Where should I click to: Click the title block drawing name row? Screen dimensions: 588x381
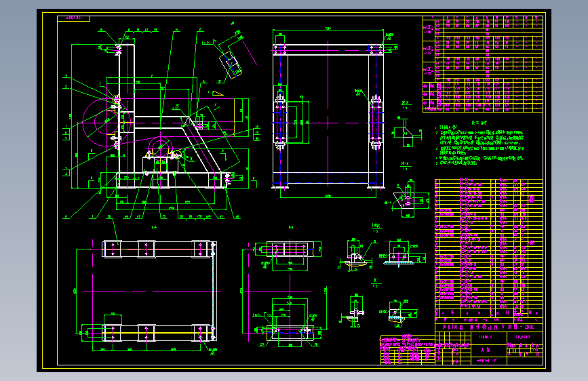click(489, 327)
